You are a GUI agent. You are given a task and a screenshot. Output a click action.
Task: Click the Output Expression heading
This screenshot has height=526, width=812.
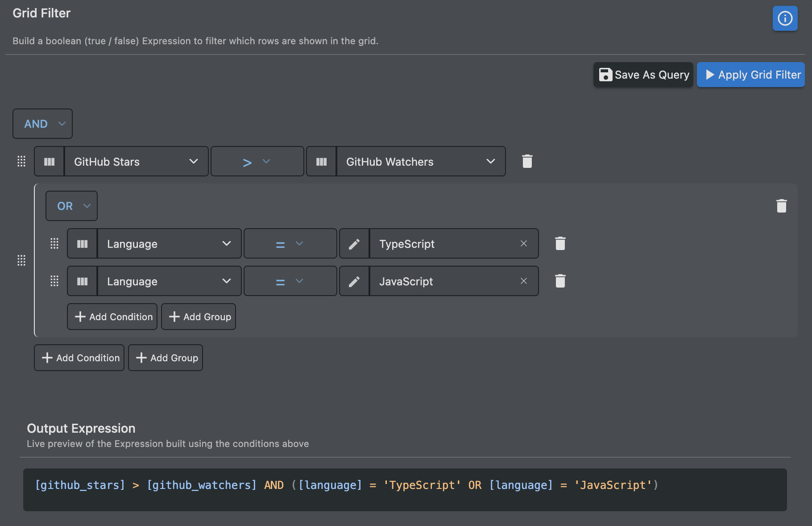pos(81,428)
